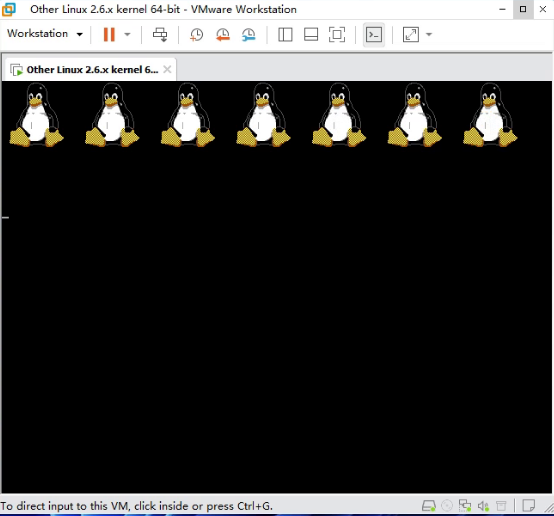Toggle the thumbnail bar panel view
The width and height of the screenshot is (554, 516).
(x=311, y=35)
